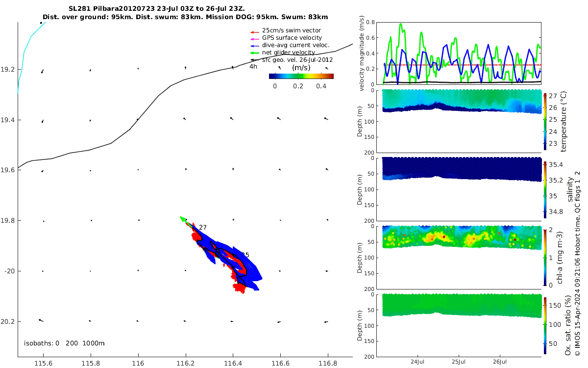Click longitude tick '116.2' on map axis
Image resolution: width=588 pixels, height=368 pixels.
[x=185, y=364]
